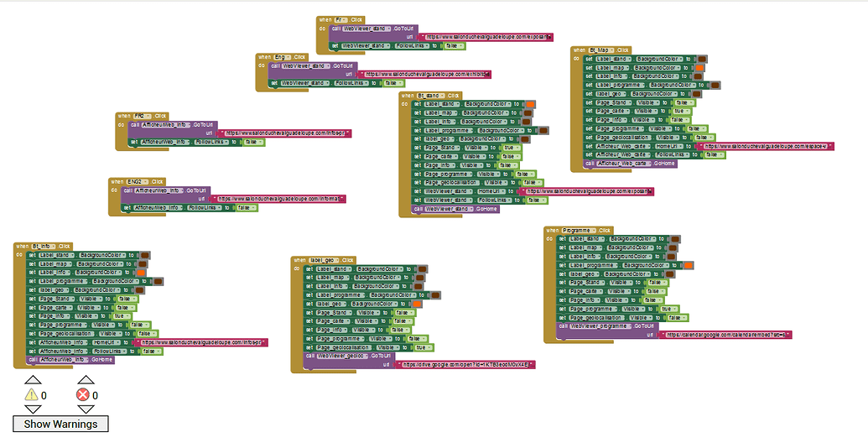Click the drive.google.com URL text in label_geo block
Screen dimensions: 868x448
(x=467, y=365)
